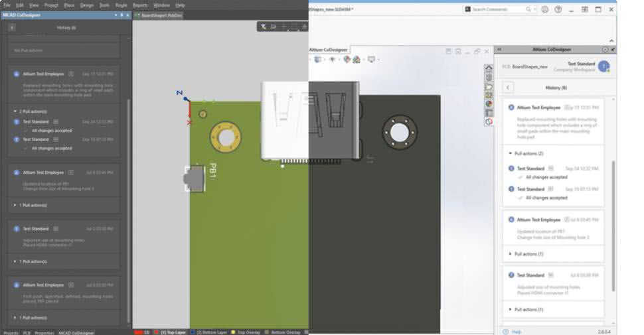
Task: Click the SolidWorks Home task pane icon
Action: click(x=489, y=69)
